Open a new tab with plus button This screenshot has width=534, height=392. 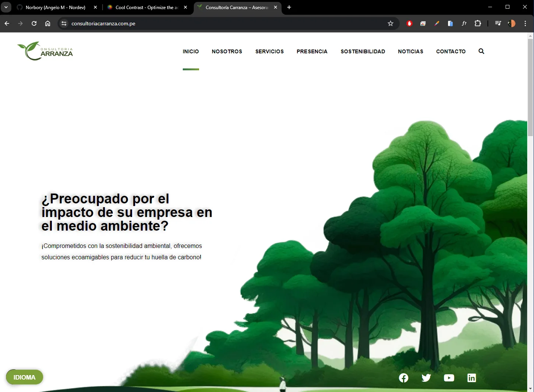pyautogui.click(x=289, y=7)
